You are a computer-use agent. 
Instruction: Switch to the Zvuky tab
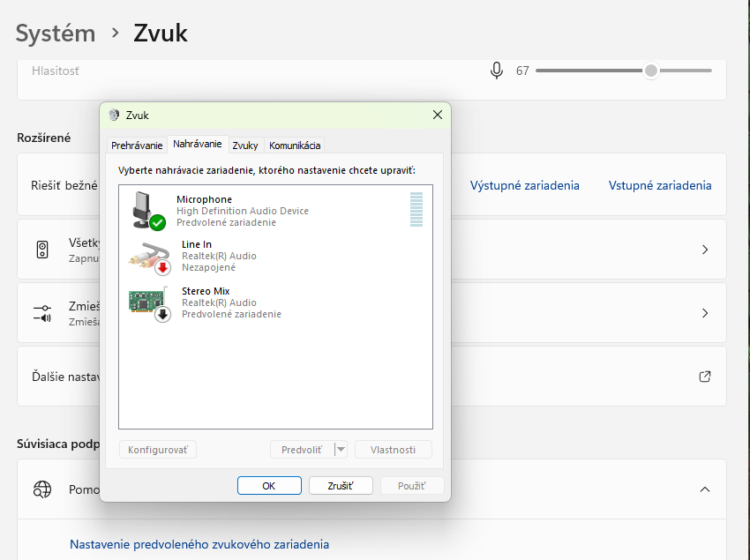(245, 146)
